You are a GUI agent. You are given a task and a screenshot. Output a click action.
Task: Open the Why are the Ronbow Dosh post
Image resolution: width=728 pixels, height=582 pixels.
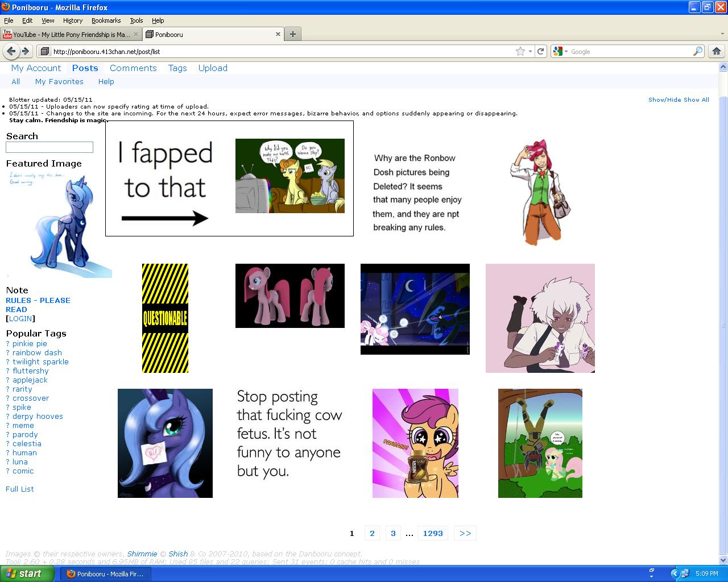(x=417, y=193)
